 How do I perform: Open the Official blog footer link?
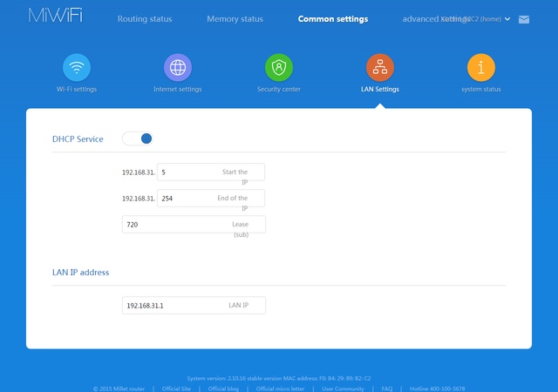(x=223, y=389)
